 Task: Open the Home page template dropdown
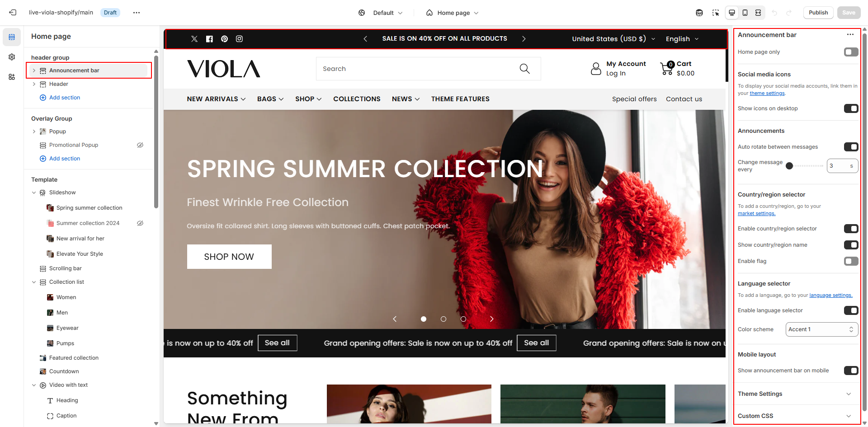point(452,13)
